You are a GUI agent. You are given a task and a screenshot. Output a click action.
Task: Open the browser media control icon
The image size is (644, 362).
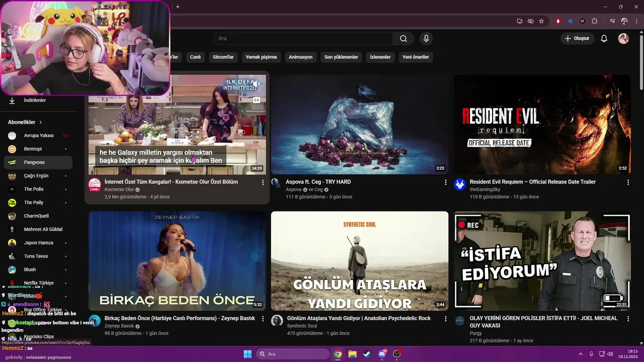[612, 21]
